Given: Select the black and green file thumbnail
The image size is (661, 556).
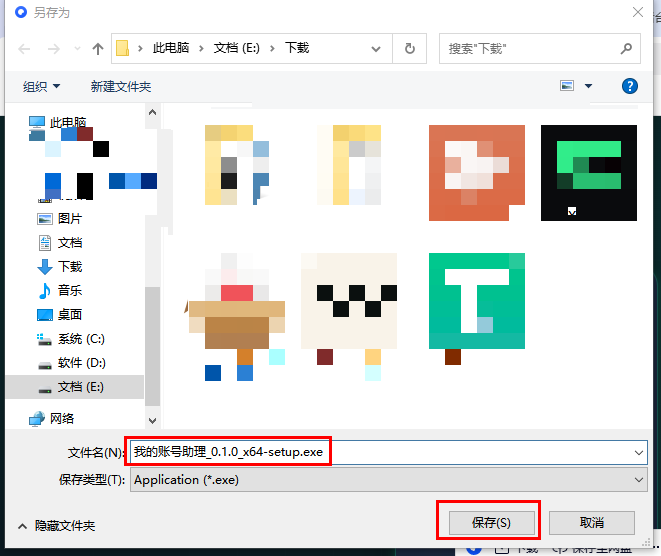Looking at the screenshot, I should point(589,173).
